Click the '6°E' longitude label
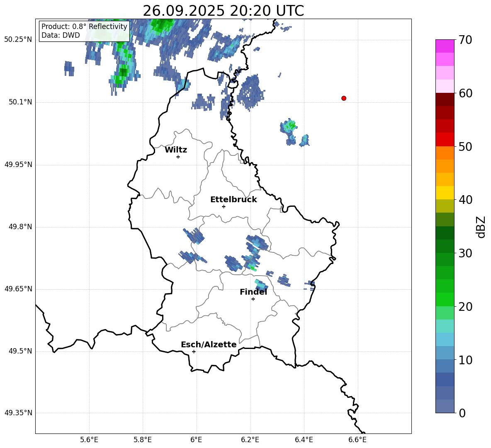This screenshot has width=491, height=448. coord(196,440)
